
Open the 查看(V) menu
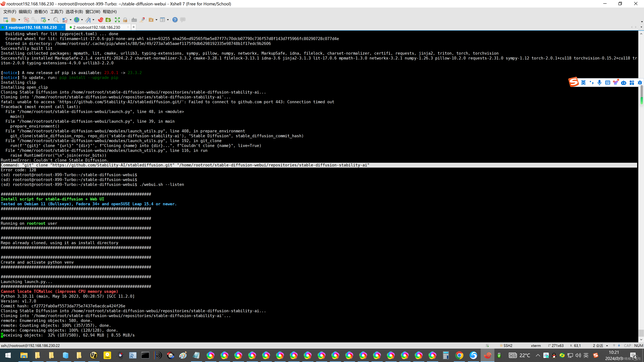(x=41, y=12)
